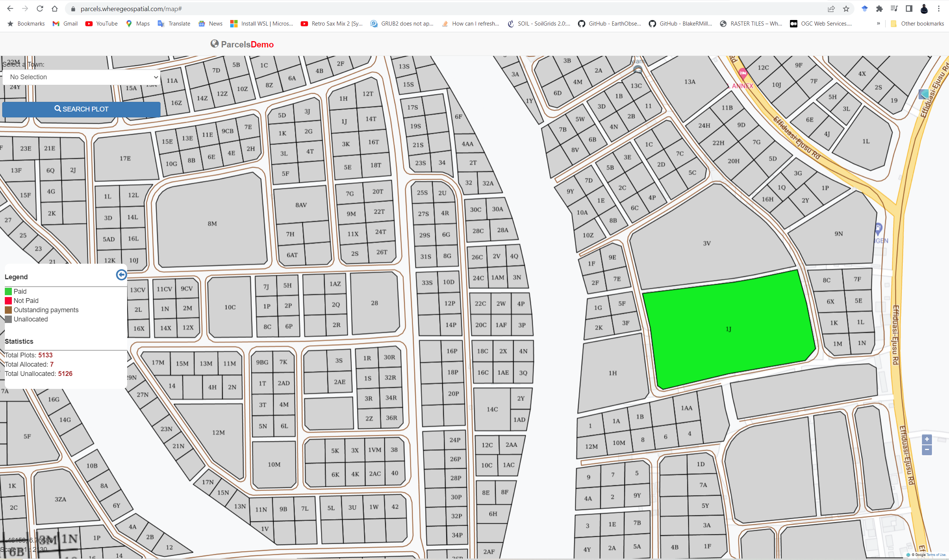Viewport: 949px width, 560px height.
Task: Click the green Paid legend swatch
Action: click(8, 291)
